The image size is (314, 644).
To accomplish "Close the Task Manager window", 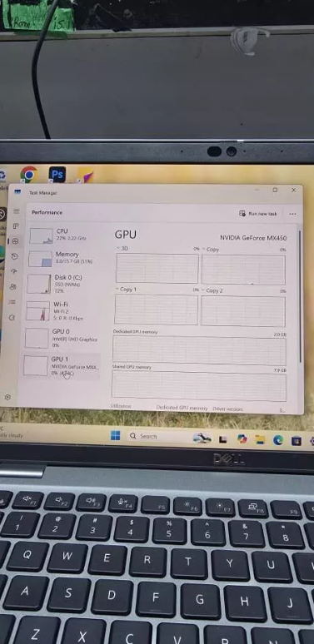I will (x=293, y=191).
